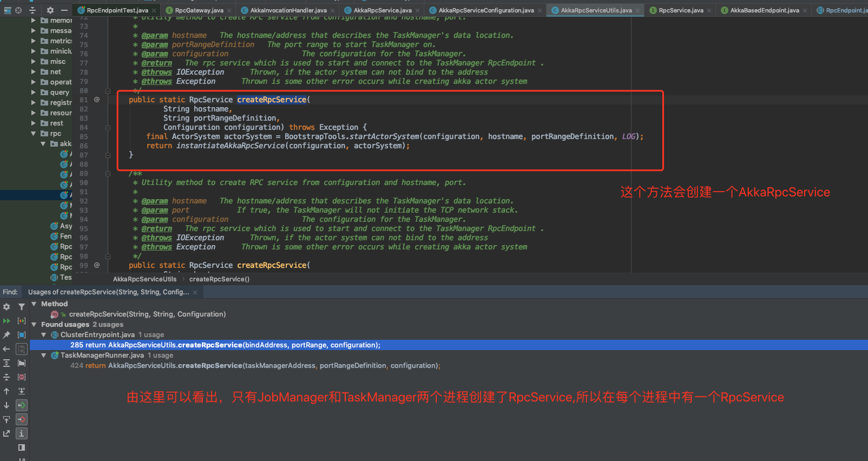
Task: Toggle group by directory structure
Action: [22, 349]
